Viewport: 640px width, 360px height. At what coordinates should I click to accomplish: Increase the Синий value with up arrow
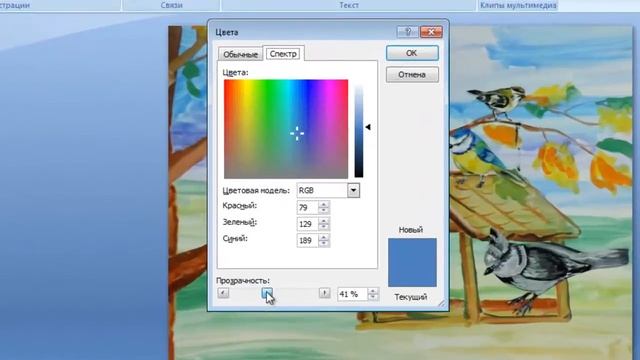click(324, 237)
